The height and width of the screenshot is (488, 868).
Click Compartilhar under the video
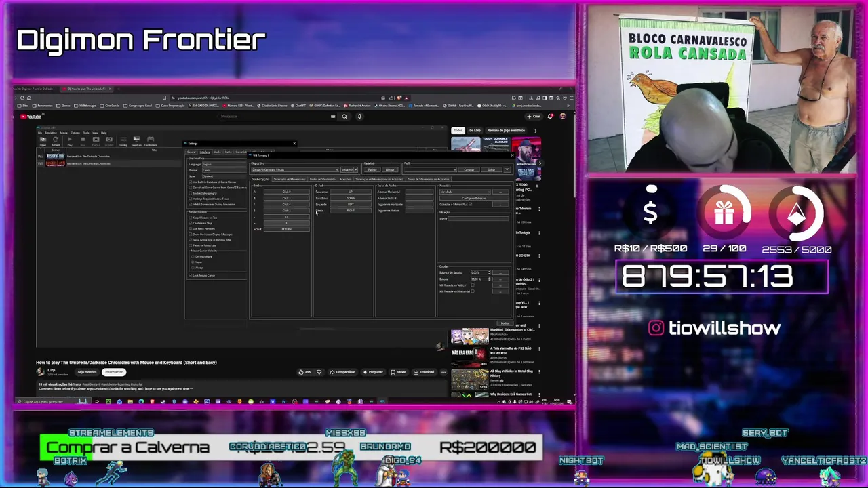342,372
